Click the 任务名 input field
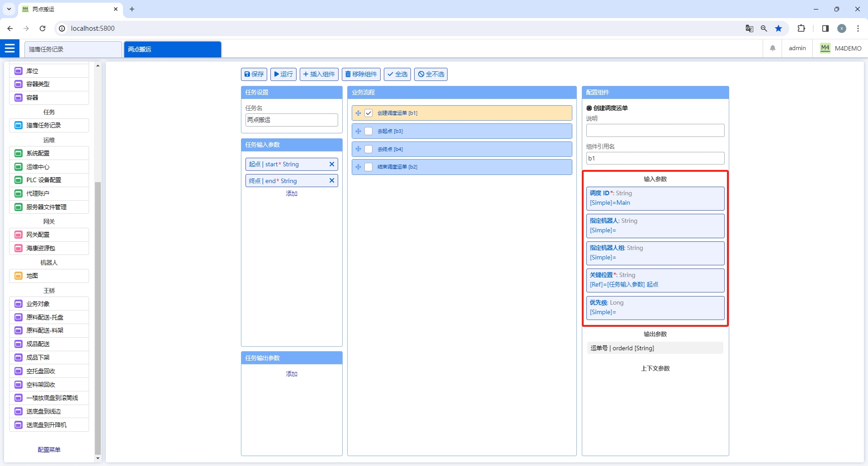Screen dimensions: 868x466 pos(292,120)
